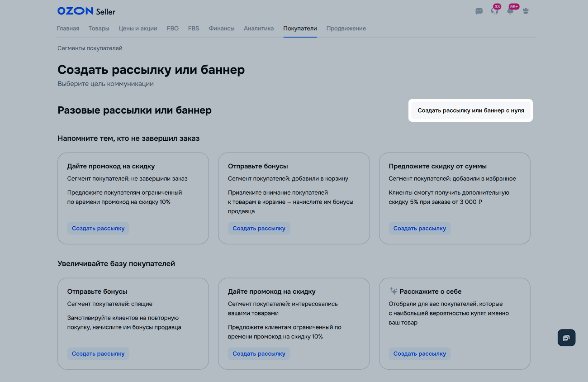Click the OZON Seller logo
588x382 pixels.
[x=86, y=11]
